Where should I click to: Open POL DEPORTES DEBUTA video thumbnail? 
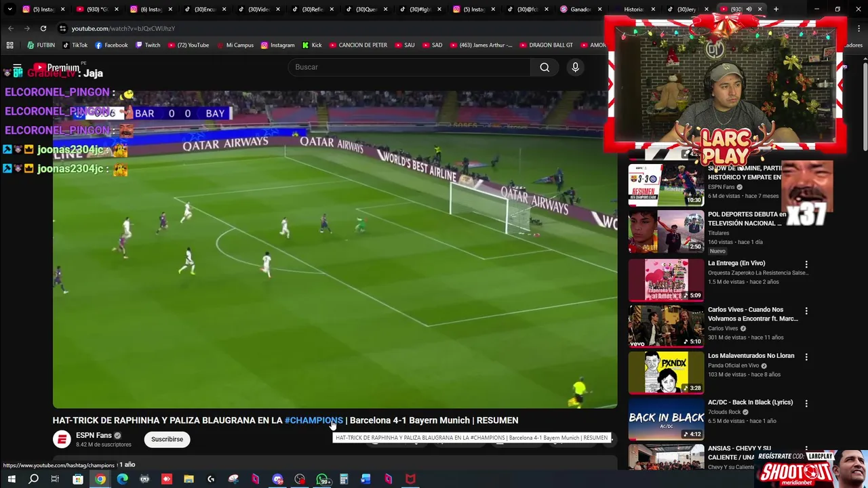coord(666,231)
